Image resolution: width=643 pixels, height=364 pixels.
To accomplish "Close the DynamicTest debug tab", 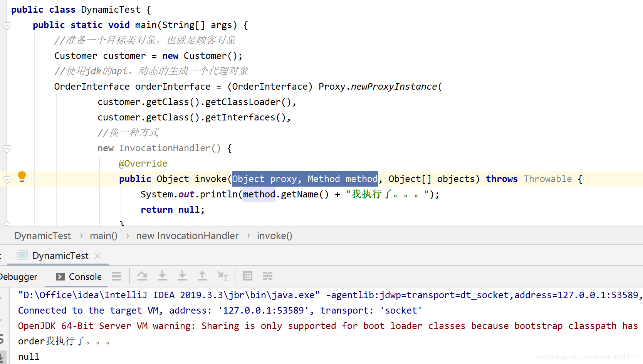I will tap(97, 256).
